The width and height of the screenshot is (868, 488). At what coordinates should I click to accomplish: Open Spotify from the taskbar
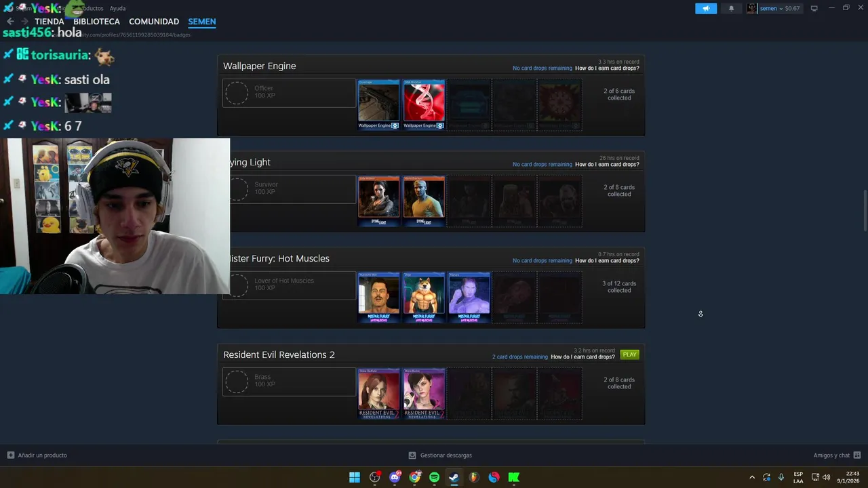coord(434,477)
